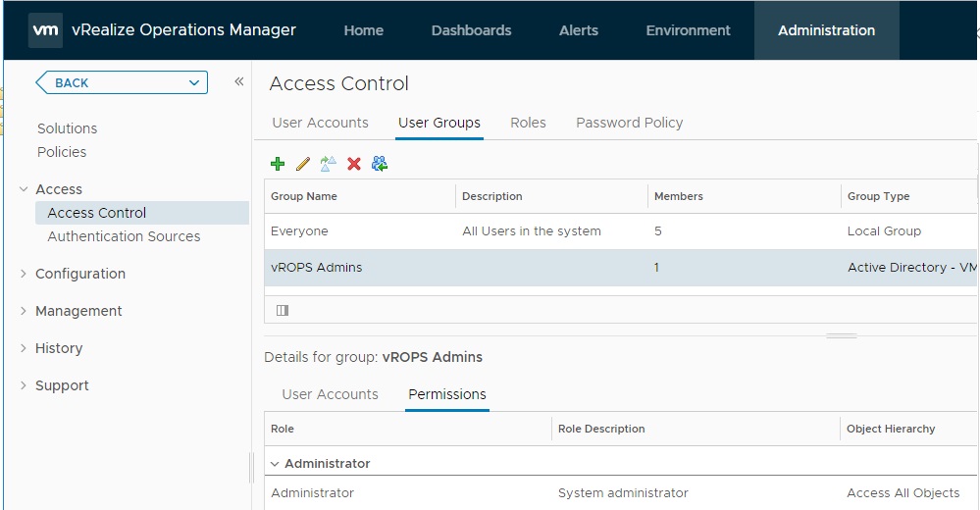
Task: Expand the Support section
Action: coord(24,385)
